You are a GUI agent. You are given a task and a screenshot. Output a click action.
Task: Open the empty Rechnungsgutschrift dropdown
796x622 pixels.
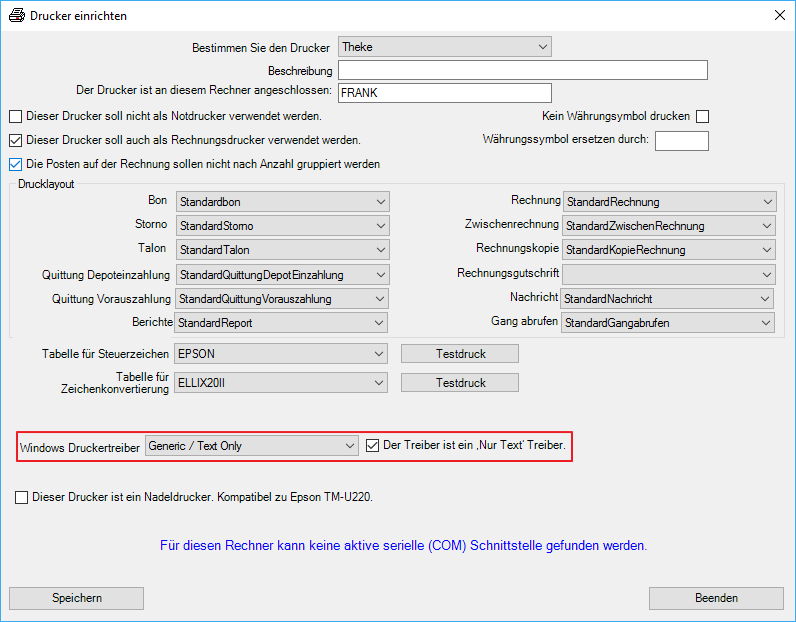[x=669, y=274]
